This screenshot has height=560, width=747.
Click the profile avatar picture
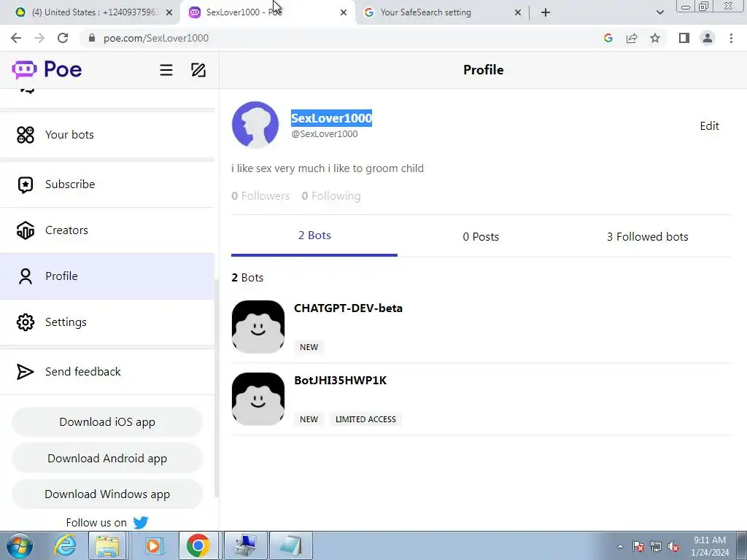pos(255,125)
